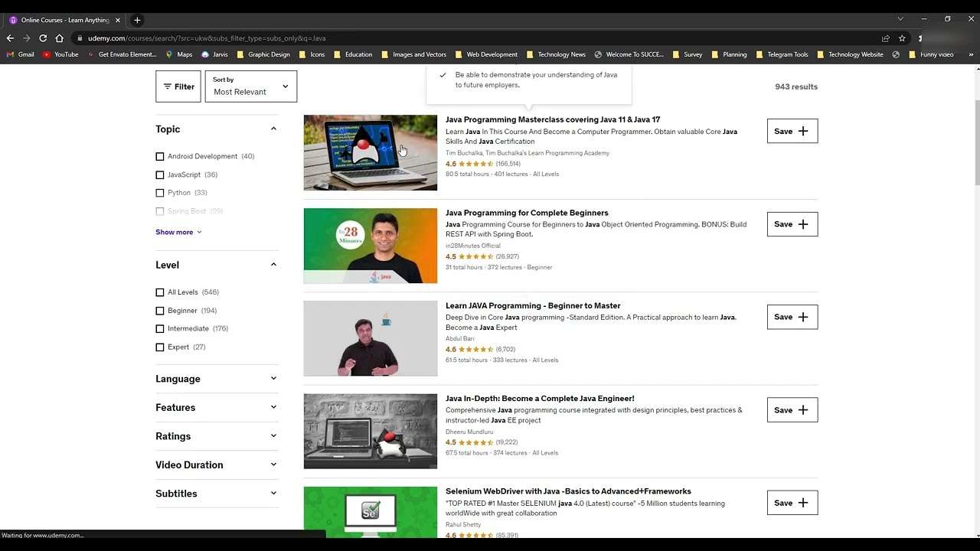
Task: Open Java In-Depth: Become a Complete Java Engineer title
Action: pyautogui.click(x=540, y=399)
